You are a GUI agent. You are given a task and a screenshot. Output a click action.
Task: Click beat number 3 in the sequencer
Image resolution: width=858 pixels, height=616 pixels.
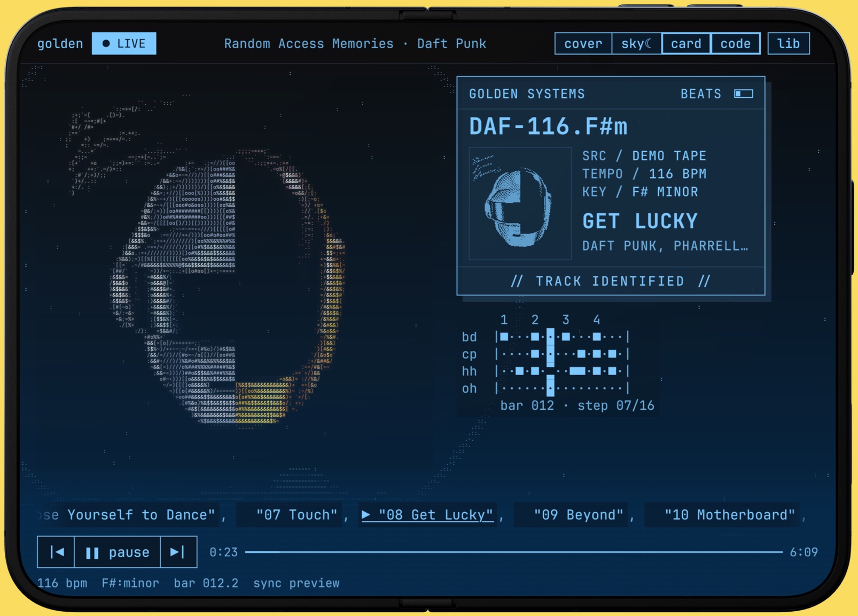(566, 319)
